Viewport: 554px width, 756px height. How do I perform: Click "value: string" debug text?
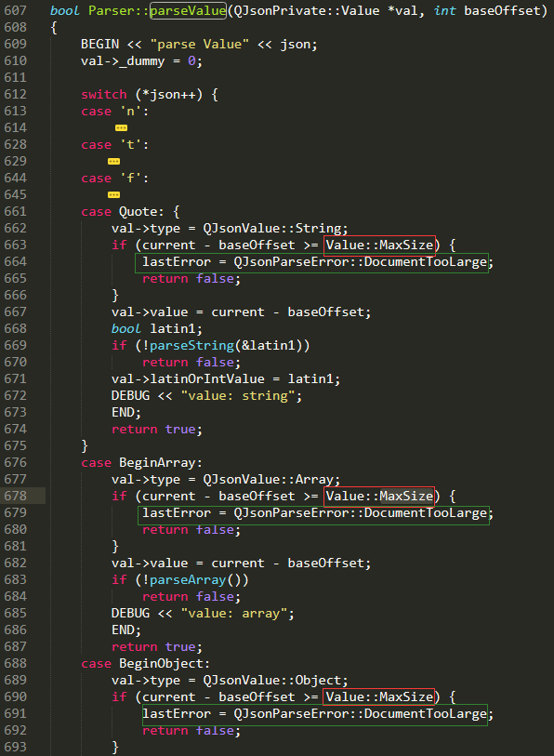[238, 396]
